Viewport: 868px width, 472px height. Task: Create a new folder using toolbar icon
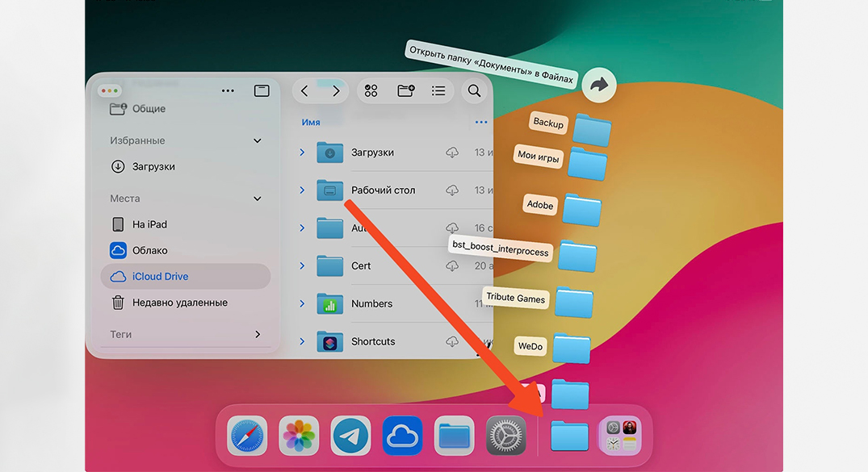(405, 91)
